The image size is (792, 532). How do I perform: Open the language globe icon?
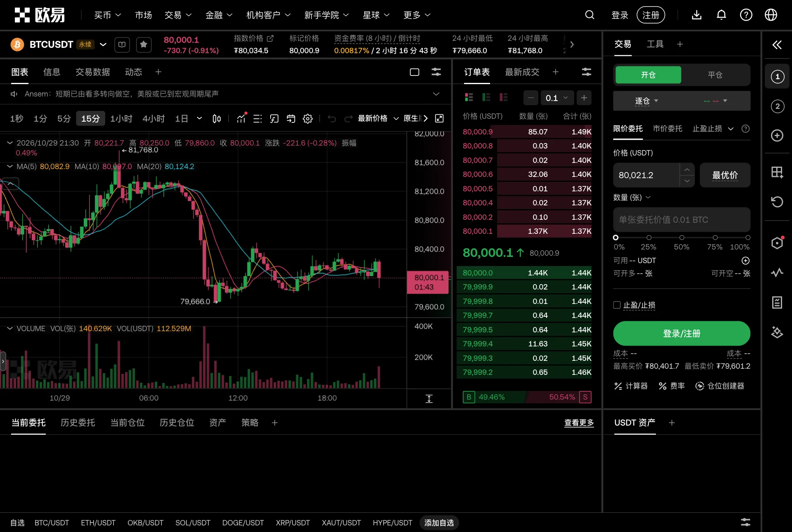click(771, 15)
